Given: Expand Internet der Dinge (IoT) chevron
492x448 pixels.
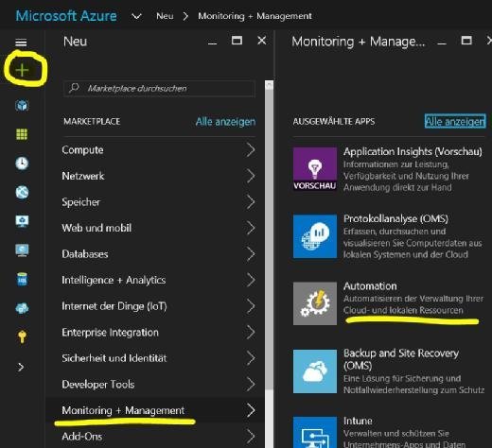Looking at the screenshot, I should pyautogui.click(x=251, y=306).
